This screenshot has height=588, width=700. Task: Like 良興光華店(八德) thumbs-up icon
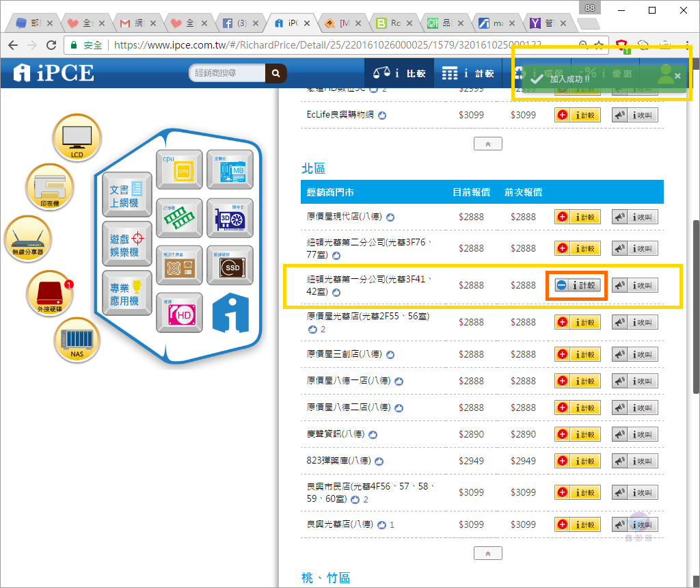click(381, 525)
